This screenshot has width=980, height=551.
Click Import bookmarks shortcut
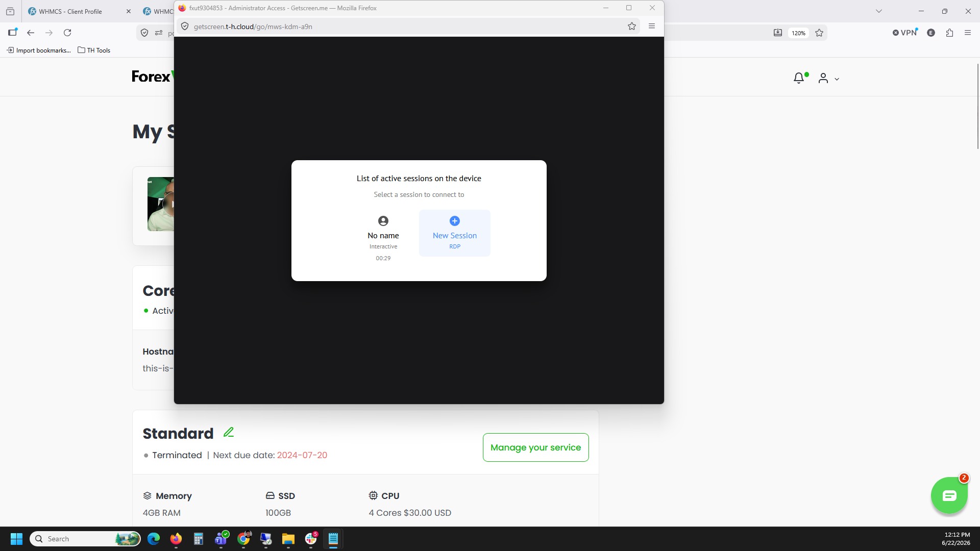tap(39, 50)
